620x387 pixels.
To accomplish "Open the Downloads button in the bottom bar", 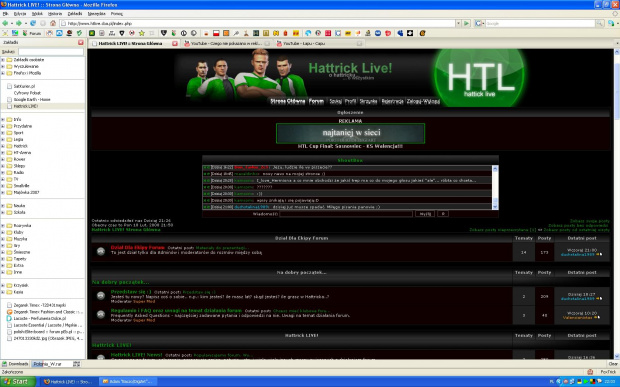I will pyautogui.click(x=15, y=364).
